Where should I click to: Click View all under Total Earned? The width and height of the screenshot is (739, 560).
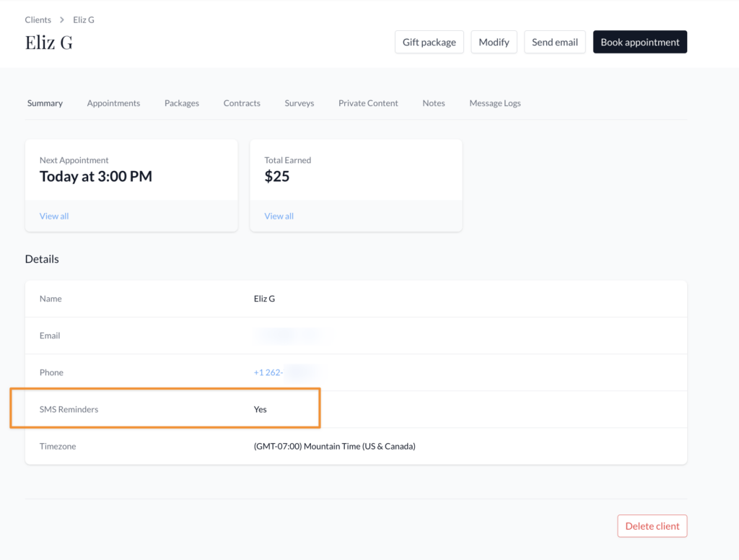[279, 216]
